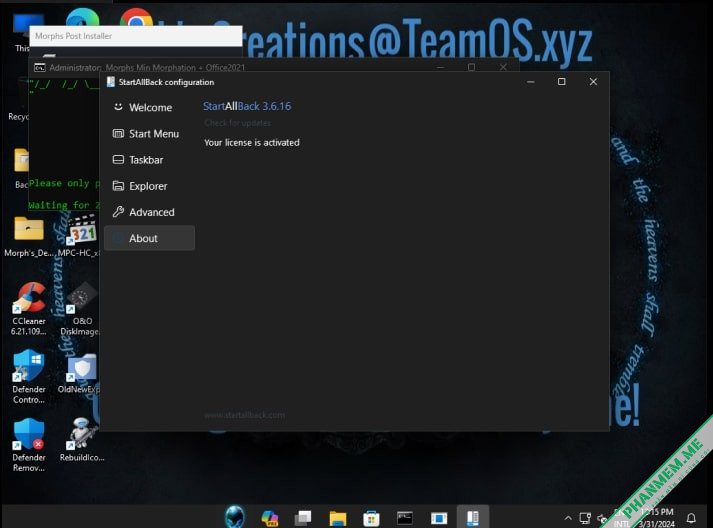Open the MPC-HC desktop shortcut
The image size is (713, 528).
pyautogui.click(x=79, y=236)
